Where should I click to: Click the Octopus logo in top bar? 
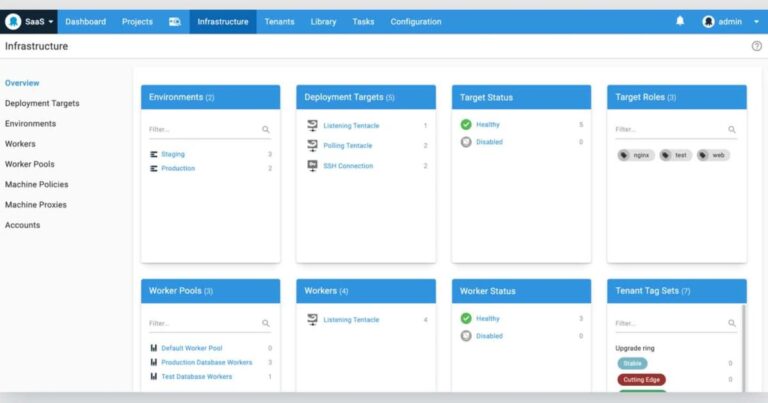pyautogui.click(x=13, y=22)
